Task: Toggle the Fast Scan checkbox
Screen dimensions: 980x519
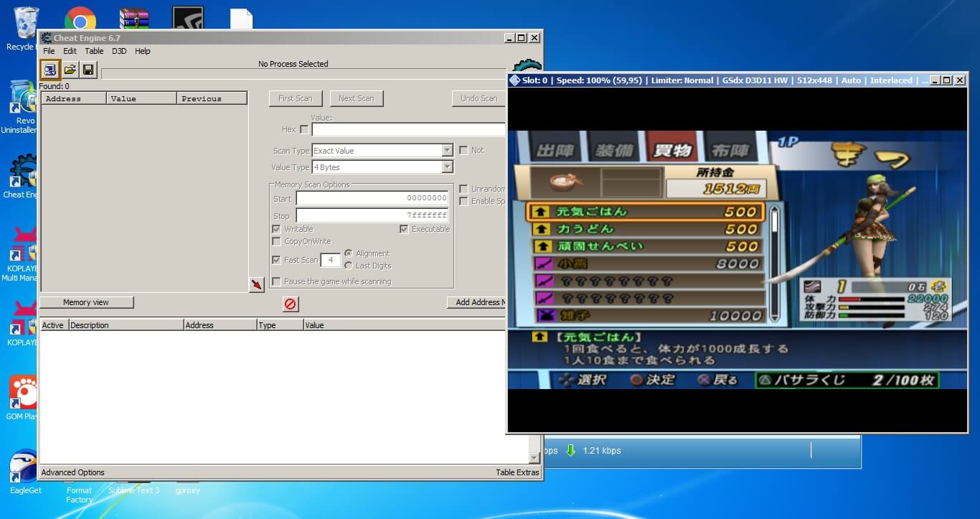Action: click(276, 260)
